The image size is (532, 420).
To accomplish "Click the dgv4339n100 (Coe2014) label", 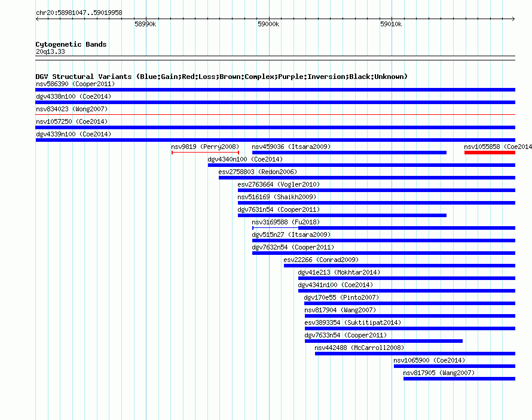I will coord(74,134).
